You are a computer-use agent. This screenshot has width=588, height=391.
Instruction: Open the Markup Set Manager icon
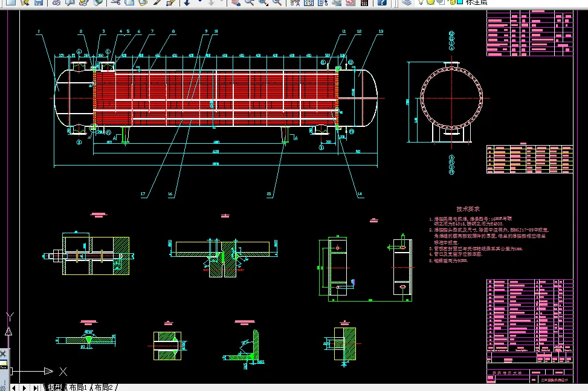pos(351,2)
